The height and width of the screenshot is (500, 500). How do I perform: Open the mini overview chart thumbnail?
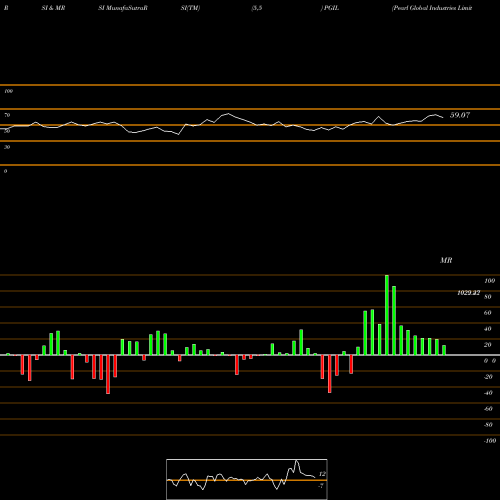click(x=247, y=479)
